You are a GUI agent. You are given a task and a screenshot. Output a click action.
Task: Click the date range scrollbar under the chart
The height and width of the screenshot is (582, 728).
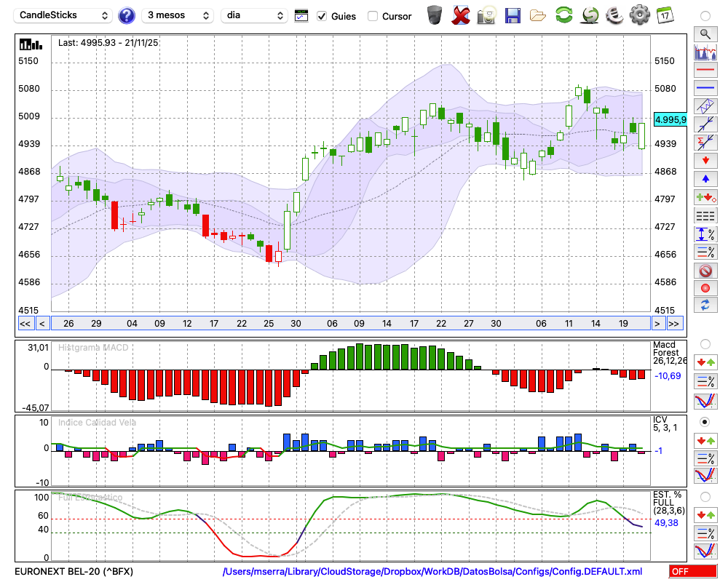click(349, 324)
